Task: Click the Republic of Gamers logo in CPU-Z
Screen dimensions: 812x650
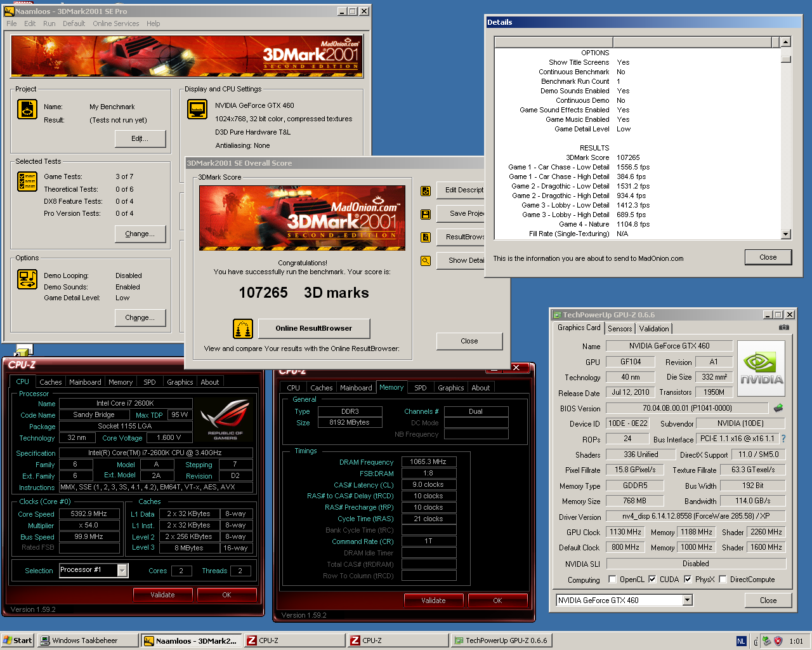Action: (225, 420)
